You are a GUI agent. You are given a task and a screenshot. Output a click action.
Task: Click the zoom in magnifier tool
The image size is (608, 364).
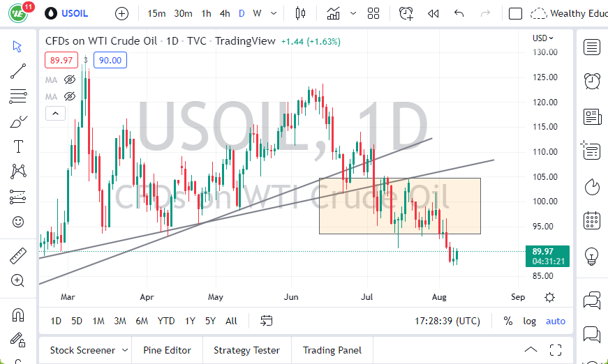(x=18, y=281)
